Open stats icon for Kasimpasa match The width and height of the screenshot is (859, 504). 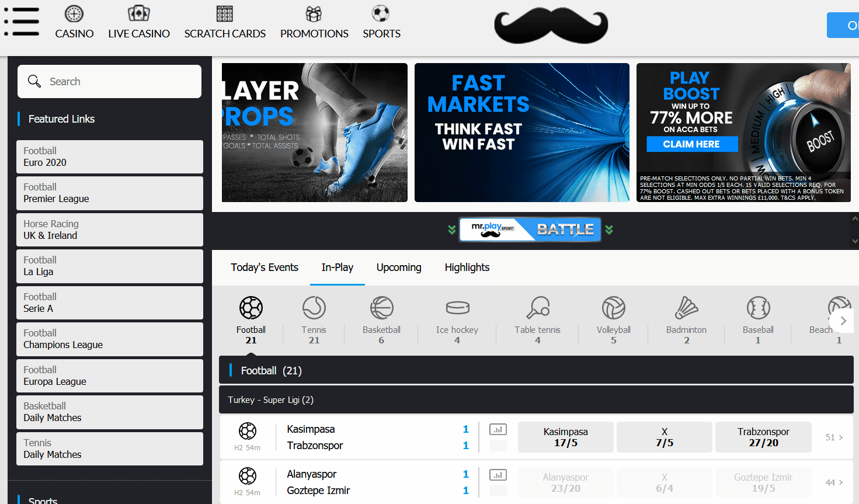498,430
